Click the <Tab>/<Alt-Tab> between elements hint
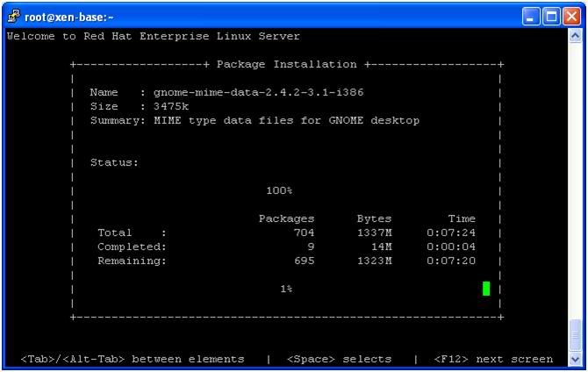 pyautogui.click(x=133, y=359)
